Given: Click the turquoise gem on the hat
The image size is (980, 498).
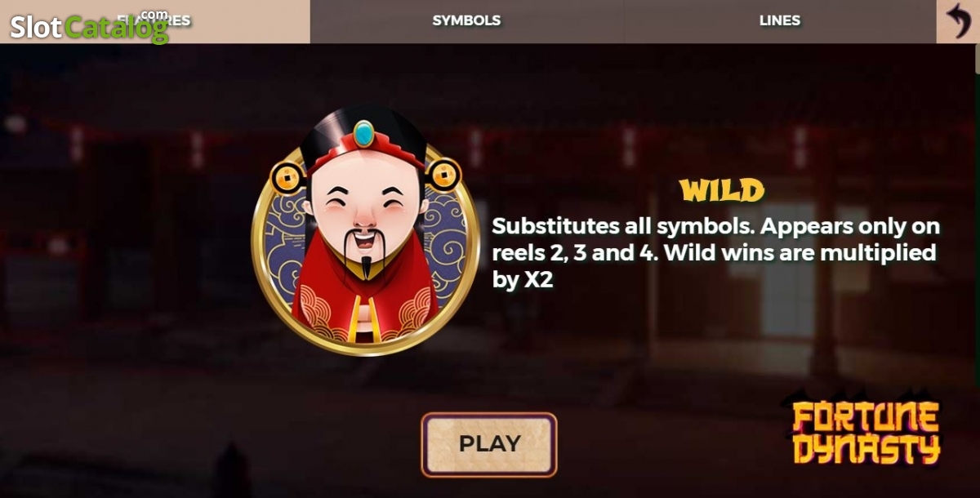Looking at the screenshot, I should (x=364, y=133).
